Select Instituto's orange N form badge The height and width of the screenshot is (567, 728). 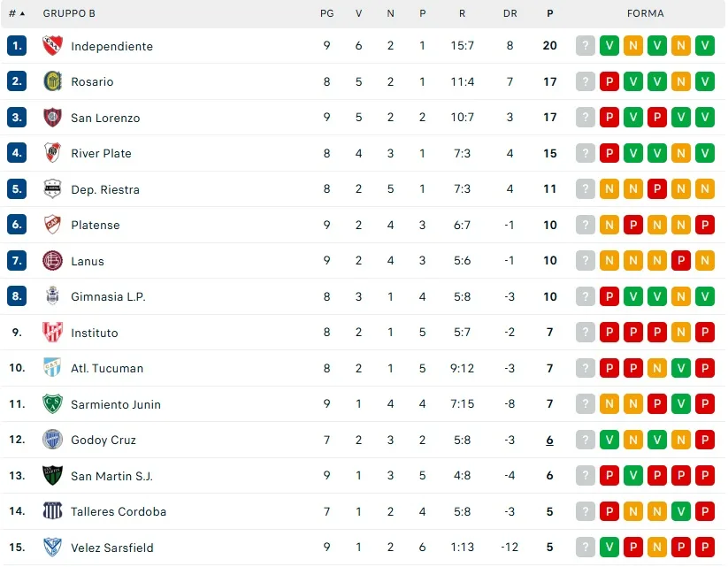click(x=680, y=333)
